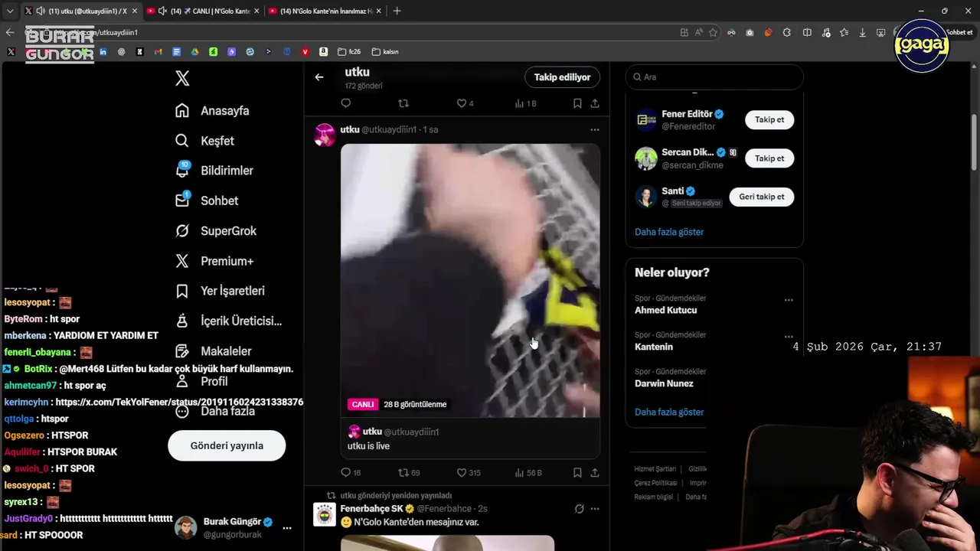
Task: Go back with arrow beside utku header
Action: (x=319, y=77)
